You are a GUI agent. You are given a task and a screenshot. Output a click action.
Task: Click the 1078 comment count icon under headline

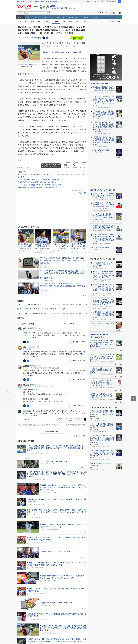pos(33,38)
